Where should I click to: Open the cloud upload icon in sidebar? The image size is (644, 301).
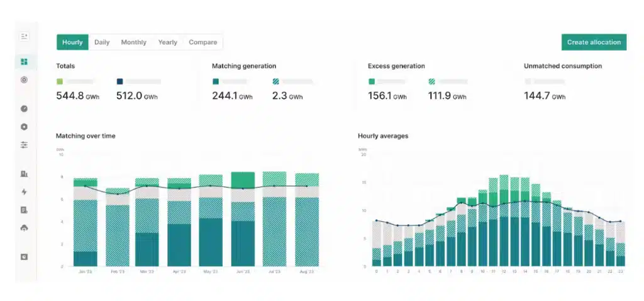24,227
